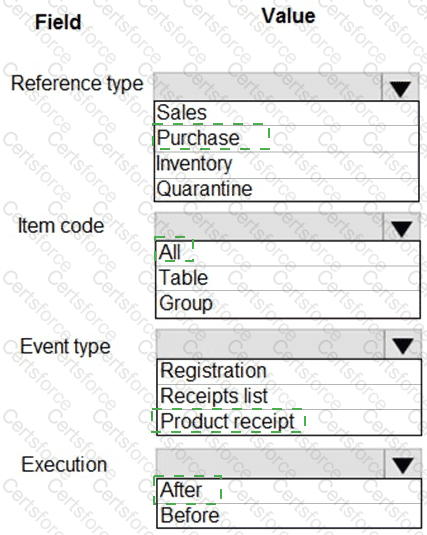Choose Inventory reference type option
Viewport: 427px width, 535px height.
tap(286, 165)
